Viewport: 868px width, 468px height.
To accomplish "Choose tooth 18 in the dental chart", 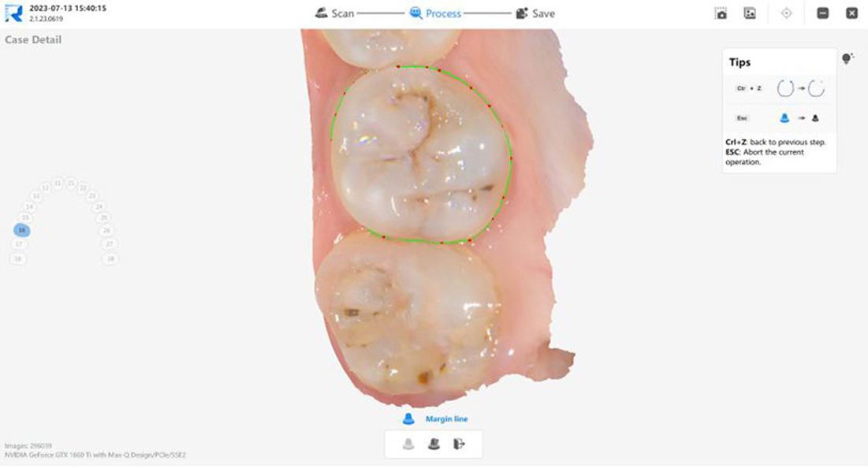I will [17, 258].
